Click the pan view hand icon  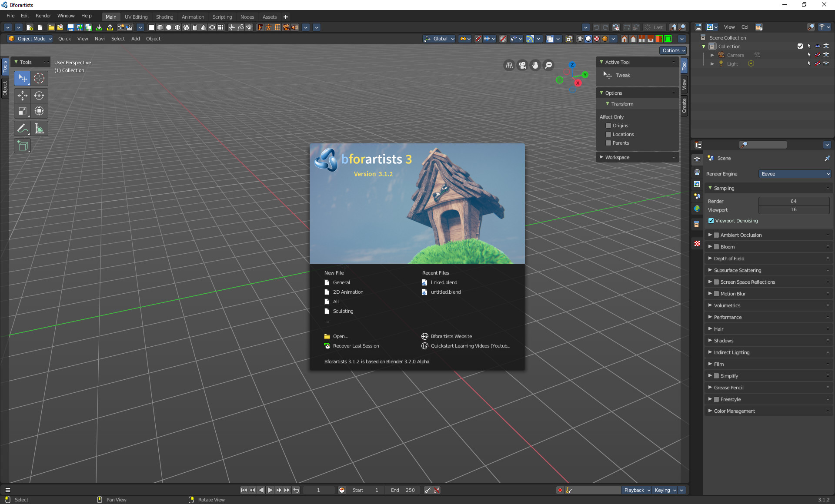pyautogui.click(x=535, y=65)
